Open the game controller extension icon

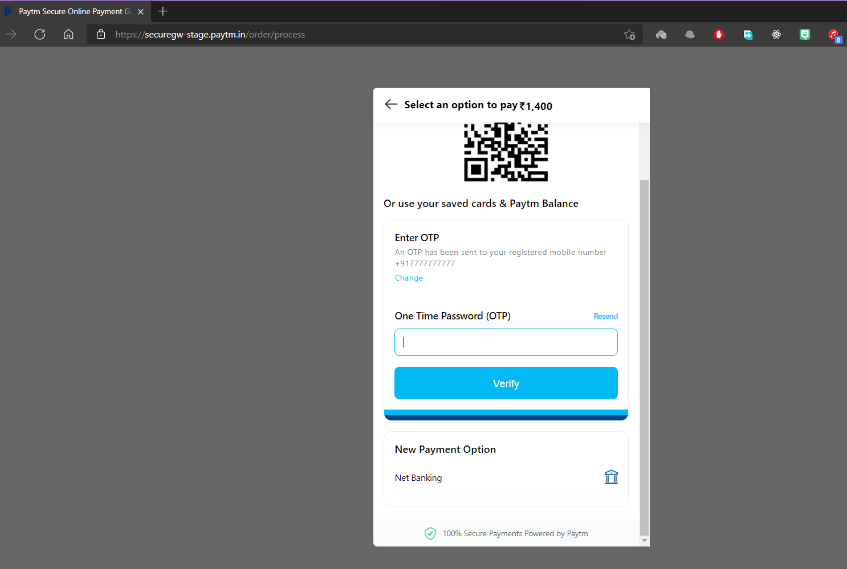coord(661,35)
